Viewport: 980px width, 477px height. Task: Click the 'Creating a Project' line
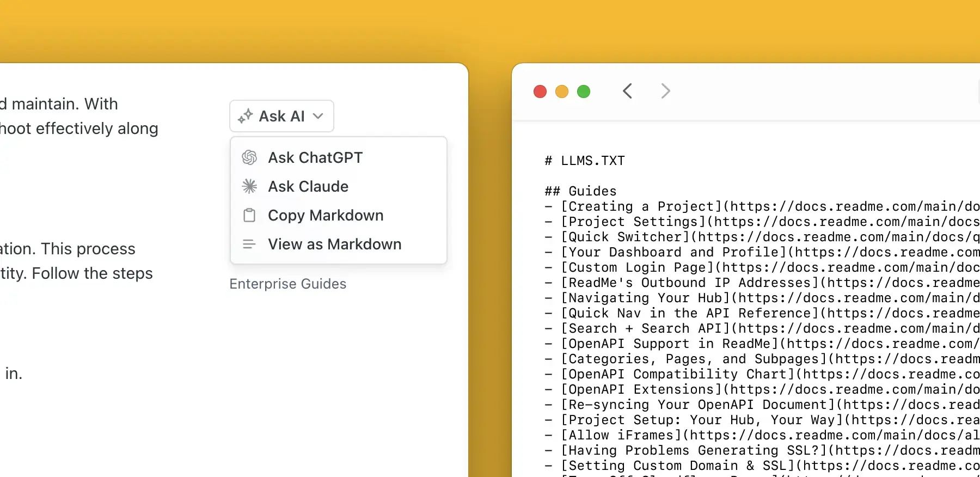pyautogui.click(x=762, y=206)
